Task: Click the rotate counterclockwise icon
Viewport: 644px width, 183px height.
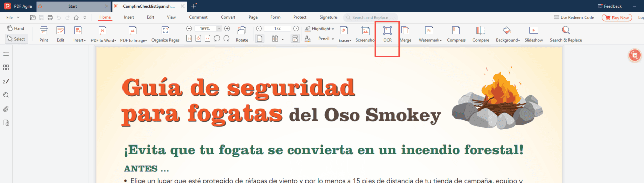Action: [217, 39]
